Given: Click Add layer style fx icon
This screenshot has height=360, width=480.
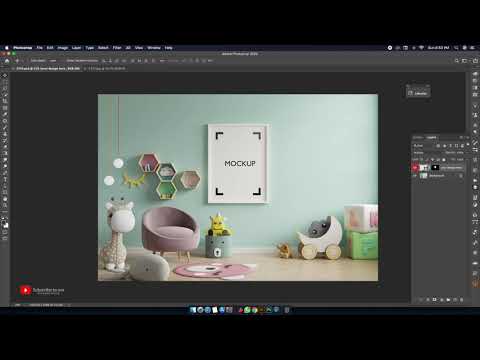Looking at the screenshot, I should click(x=428, y=300).
